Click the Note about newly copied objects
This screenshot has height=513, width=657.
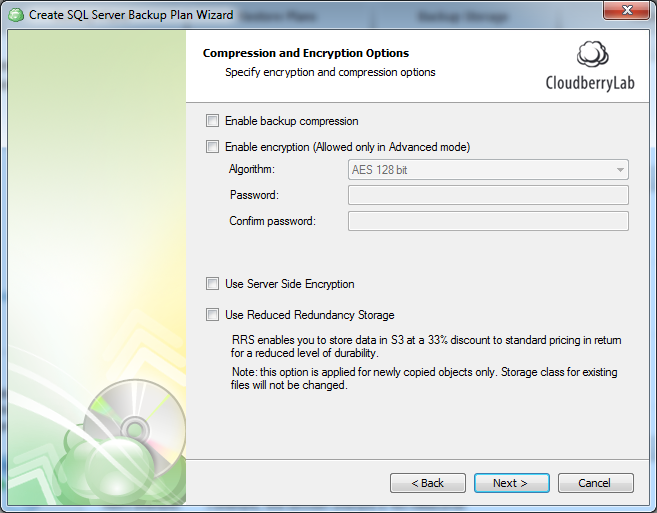click(x=424, y=379)
